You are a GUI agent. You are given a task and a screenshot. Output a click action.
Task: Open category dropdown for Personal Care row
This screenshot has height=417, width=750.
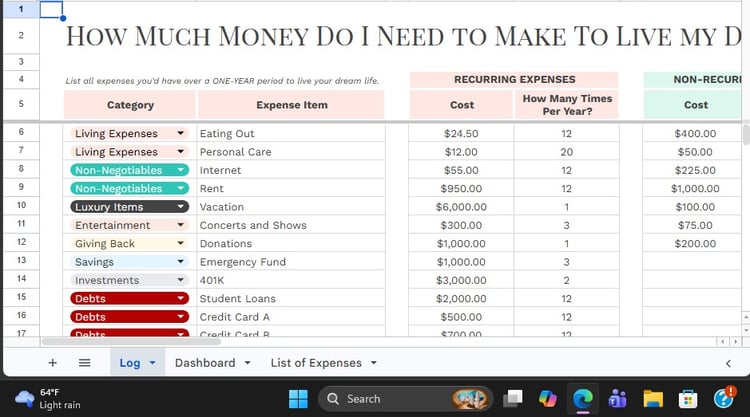[x=180, y=152]
